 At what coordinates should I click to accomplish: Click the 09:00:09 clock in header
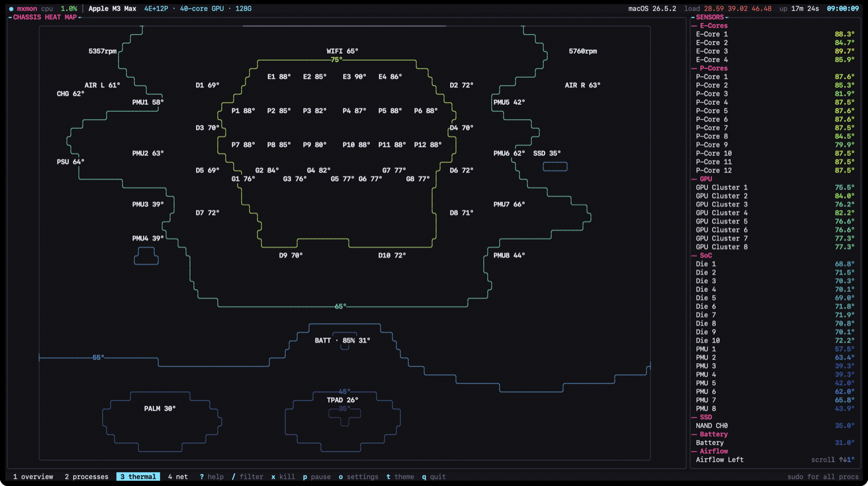coord(843,9)
